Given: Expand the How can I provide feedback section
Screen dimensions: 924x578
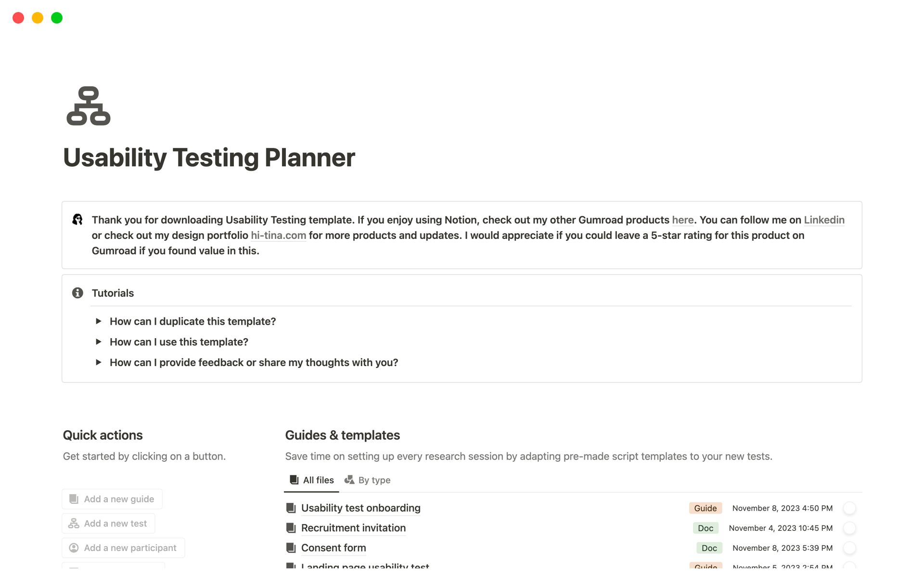Looking at the screenshot, I should [99, 362].
